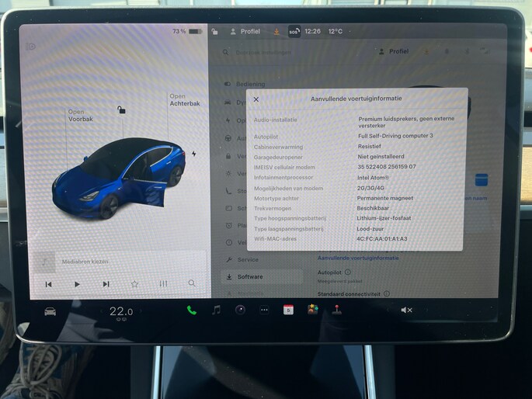Open the dashcam camera icon
532x399 pixels.
tap(240, 310)
